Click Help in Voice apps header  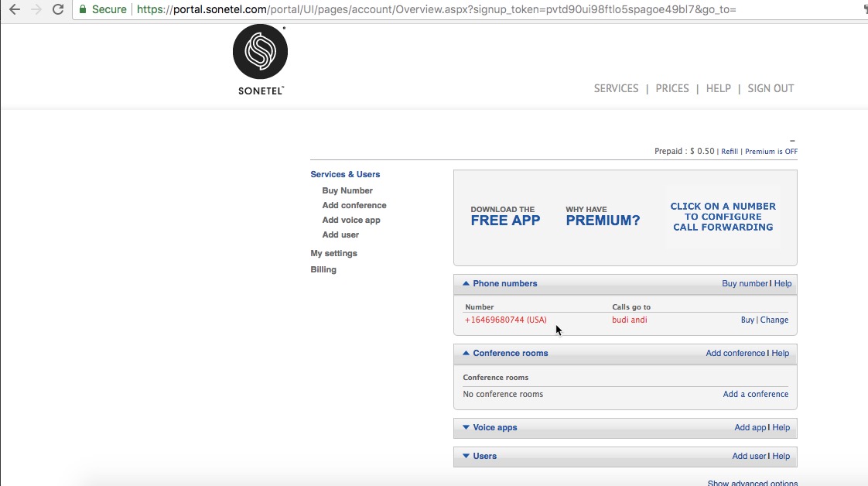[781, 427]
